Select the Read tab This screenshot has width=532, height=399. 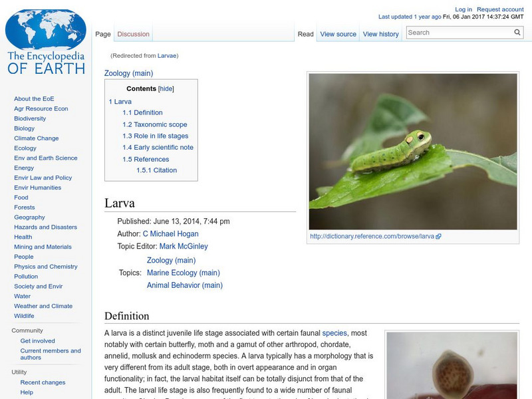pos(305,35)
